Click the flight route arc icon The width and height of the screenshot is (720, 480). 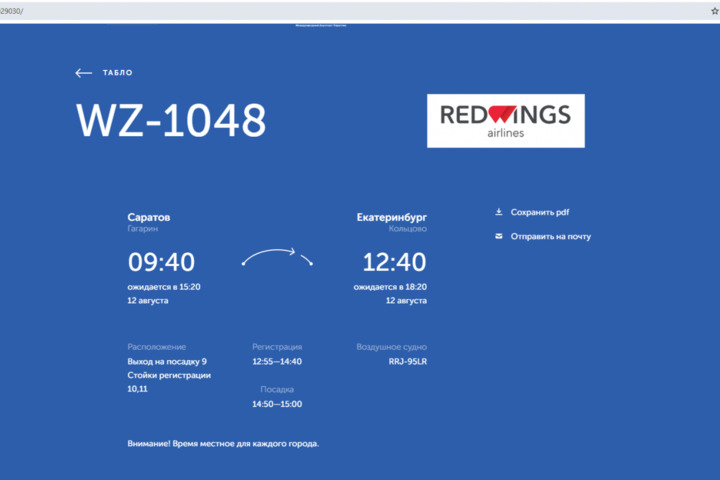(277, 257)
